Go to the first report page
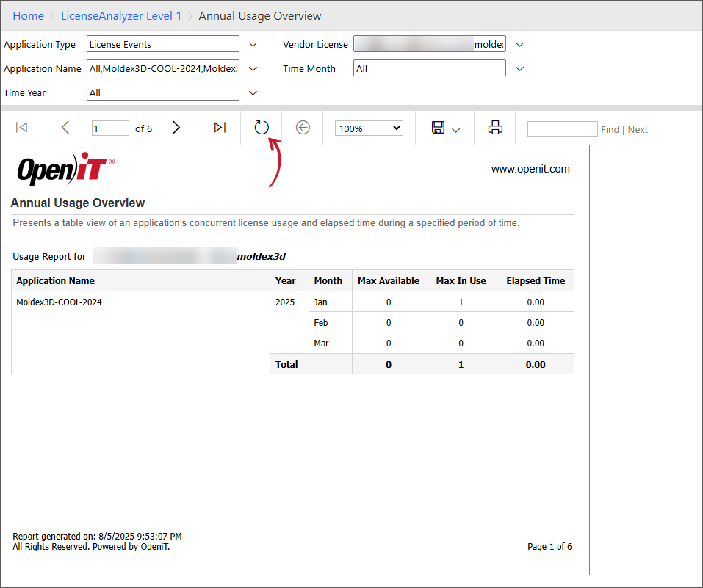Screen dimensions: 703x588 [22, 128]
